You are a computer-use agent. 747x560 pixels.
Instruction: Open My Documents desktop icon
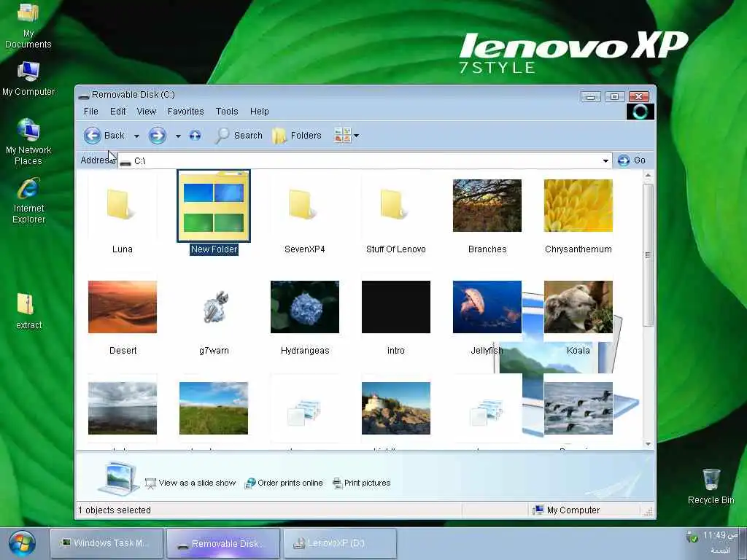point(28,26)
